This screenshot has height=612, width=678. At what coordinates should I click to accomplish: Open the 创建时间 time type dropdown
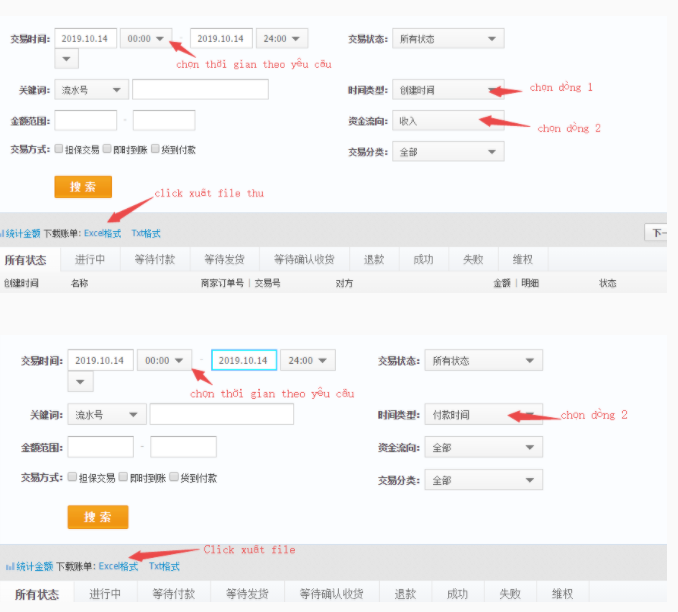click(447, 90)
